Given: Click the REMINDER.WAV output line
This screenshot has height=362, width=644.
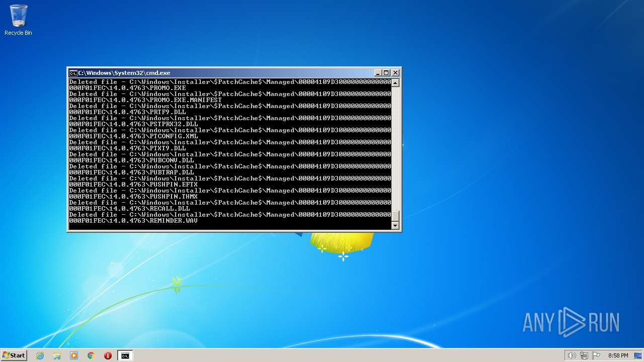Looking at the screenshot, I should point(133,221).
